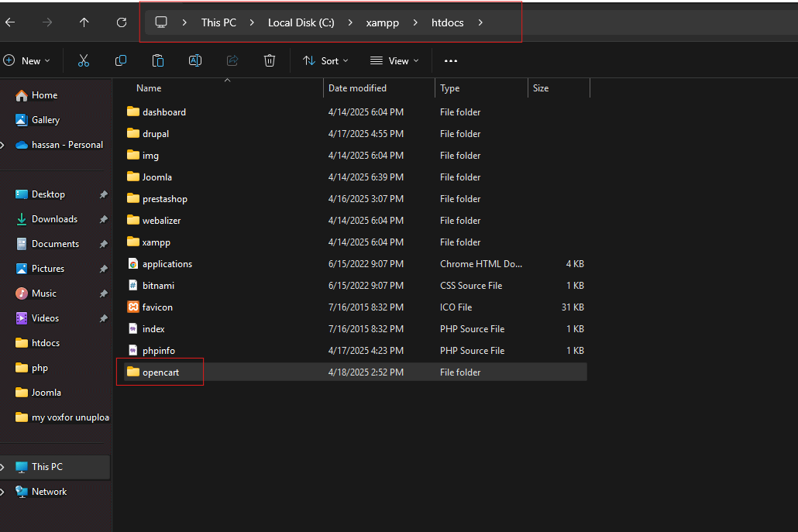Open the Sort options dropdown
The height and width of the screenshot is (532, 798).
[x=325, y=60]
